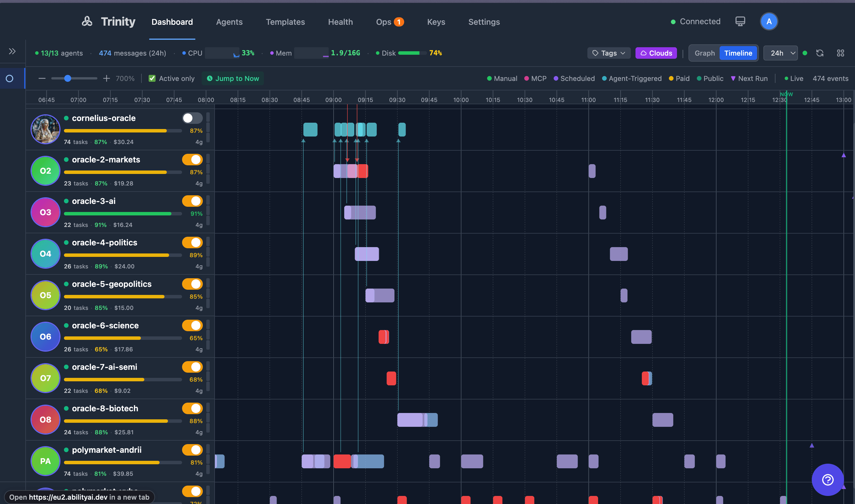
Task: Click the oracle-6-science agent name
Action: [x=105, y=325]
